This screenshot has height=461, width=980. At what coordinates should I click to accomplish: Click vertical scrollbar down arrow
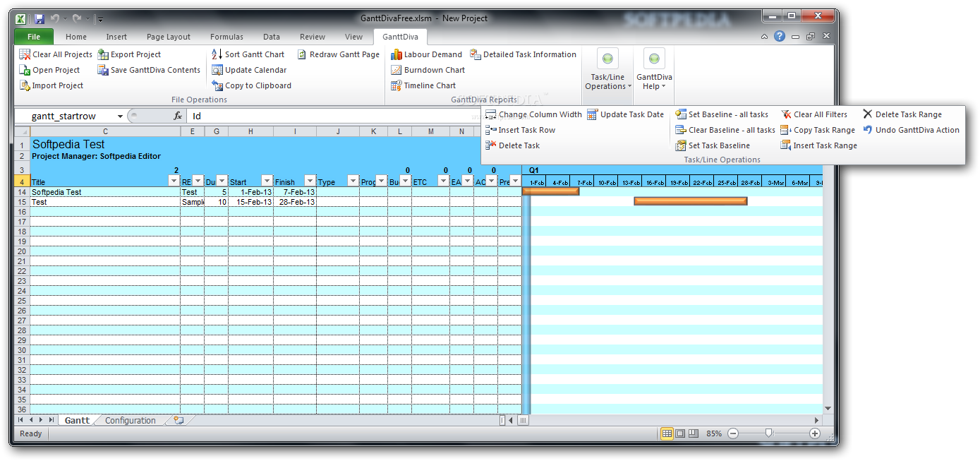(828, 409)
